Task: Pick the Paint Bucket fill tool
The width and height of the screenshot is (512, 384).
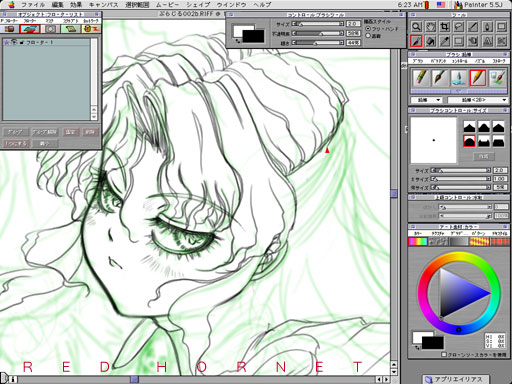Action: tap(430, 41)
